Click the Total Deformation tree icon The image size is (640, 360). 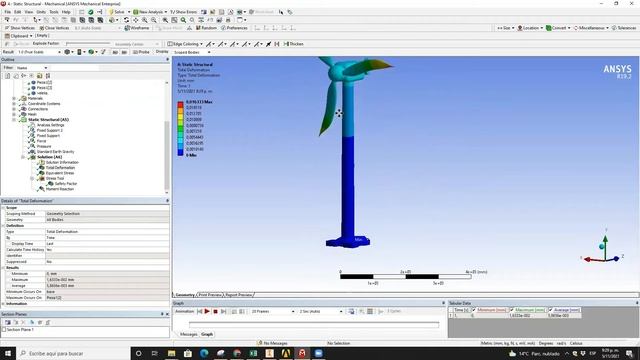(x=41, y=167)
